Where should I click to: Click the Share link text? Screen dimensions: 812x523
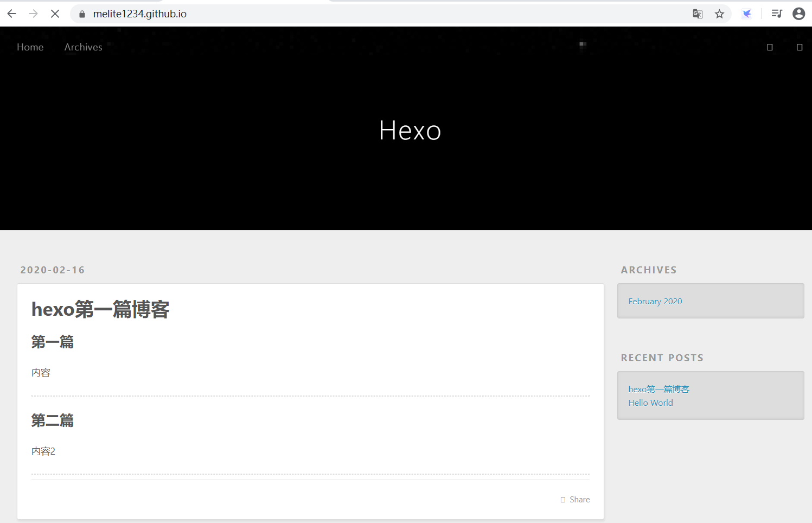click(x=580, y=500)
